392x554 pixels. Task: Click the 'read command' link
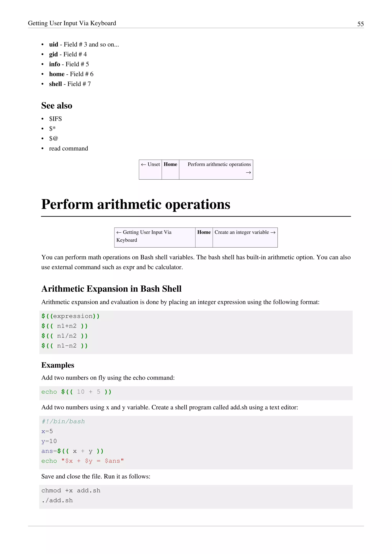pos(69,148)
